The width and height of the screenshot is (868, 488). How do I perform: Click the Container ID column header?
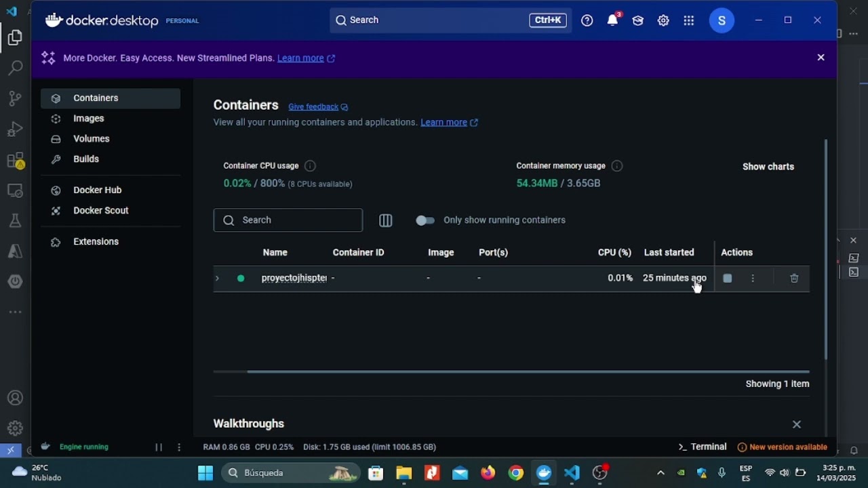coord(358,253)
